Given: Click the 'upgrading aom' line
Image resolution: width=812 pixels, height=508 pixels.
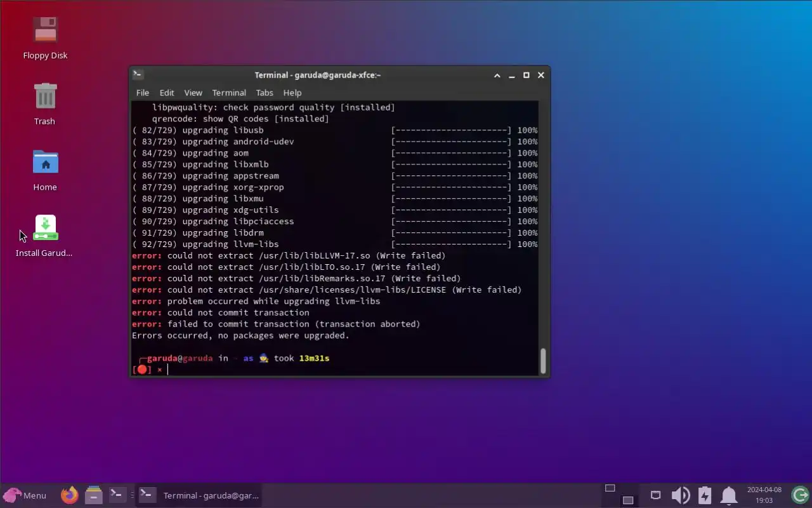Looking at the screenshot, I should tap(334, 153).
